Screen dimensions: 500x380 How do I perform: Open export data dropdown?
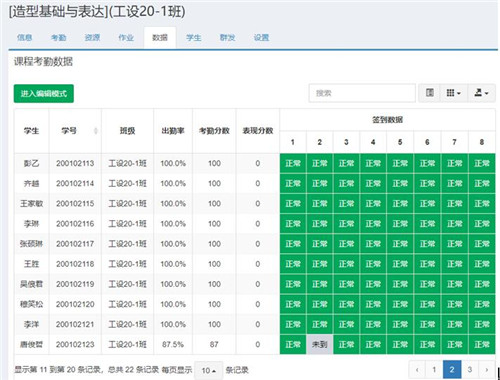[x=482, y=93]
